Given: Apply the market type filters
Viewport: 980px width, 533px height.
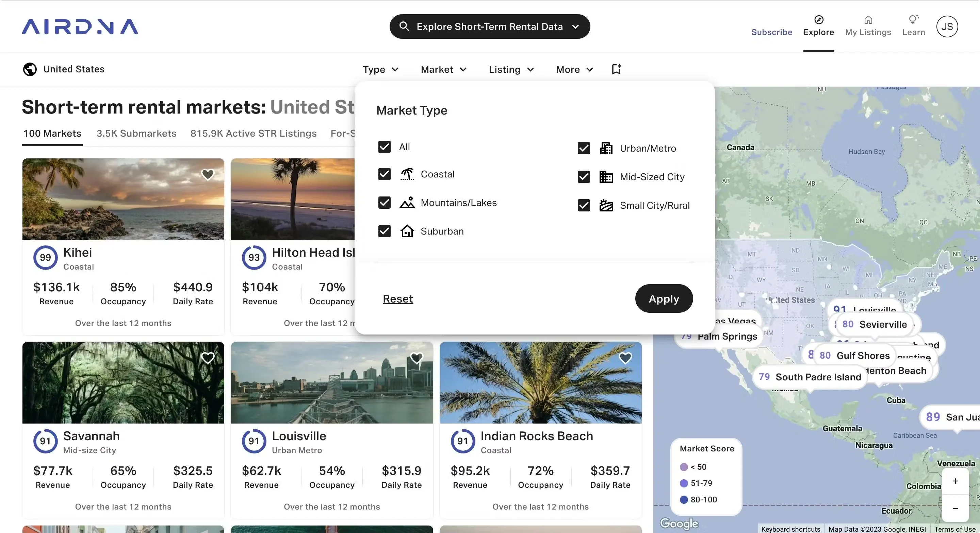Looking at the screenshot, I should (x=663, y=298).
